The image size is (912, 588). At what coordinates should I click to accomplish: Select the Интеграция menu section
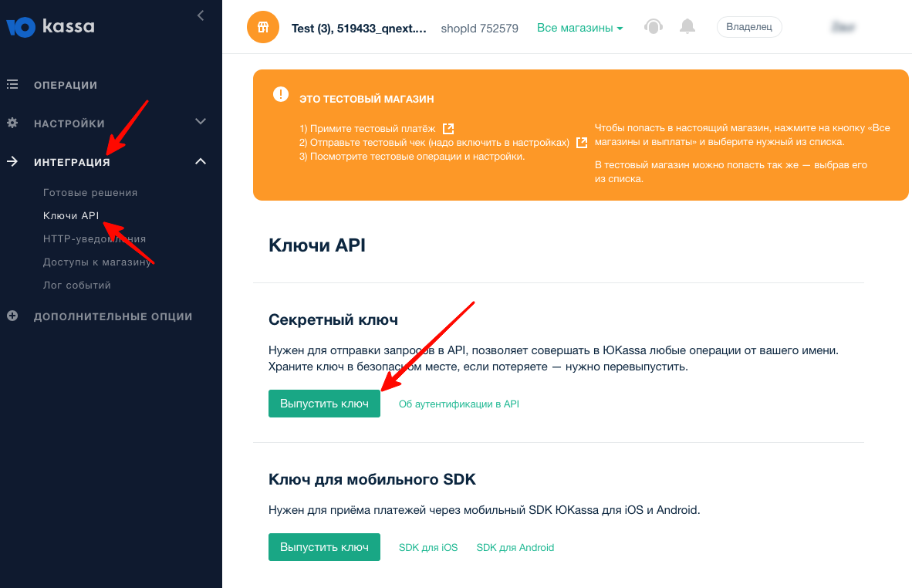pos(72,162)
